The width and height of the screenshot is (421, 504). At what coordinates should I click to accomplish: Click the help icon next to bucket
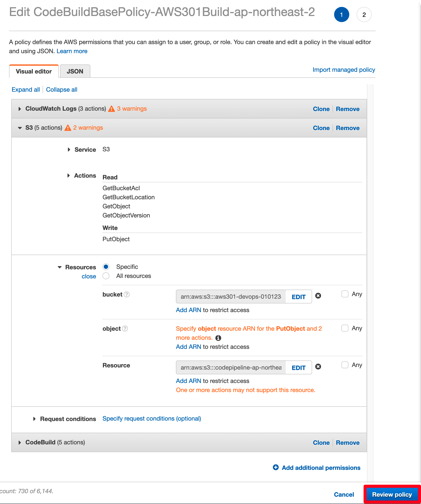[x=127, y=295]
